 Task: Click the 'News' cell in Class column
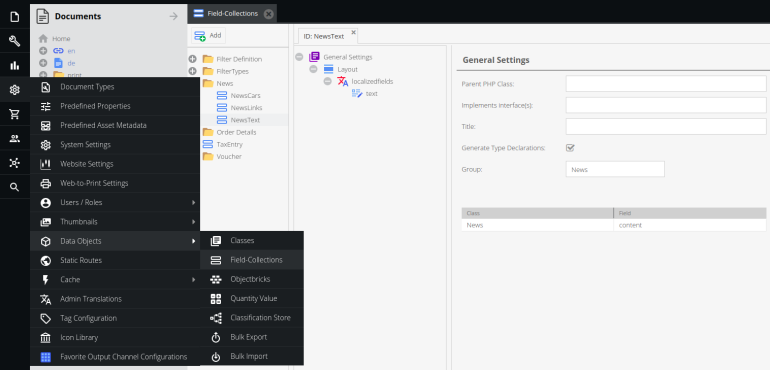pyautogui.click(x=537, y=225)
